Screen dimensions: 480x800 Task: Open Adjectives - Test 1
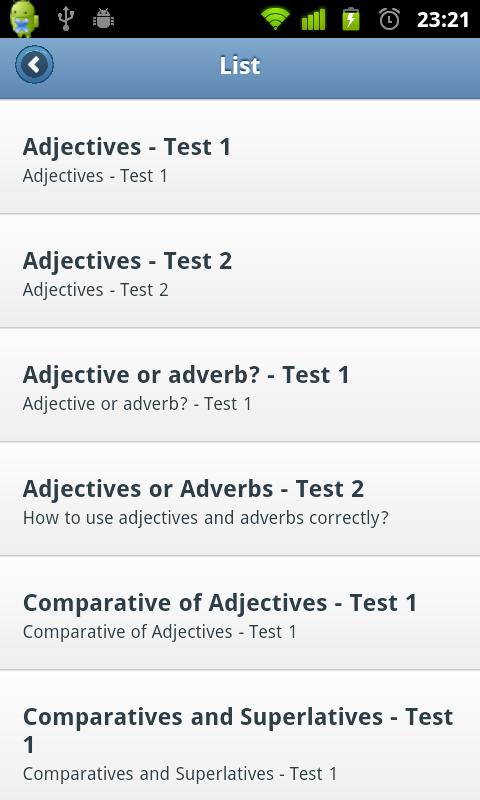coord(240,158)
